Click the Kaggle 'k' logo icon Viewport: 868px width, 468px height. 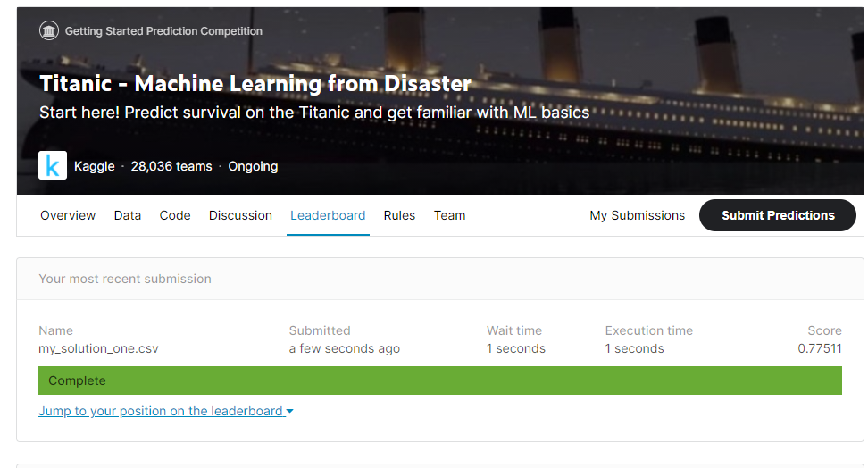click(53, 165)
